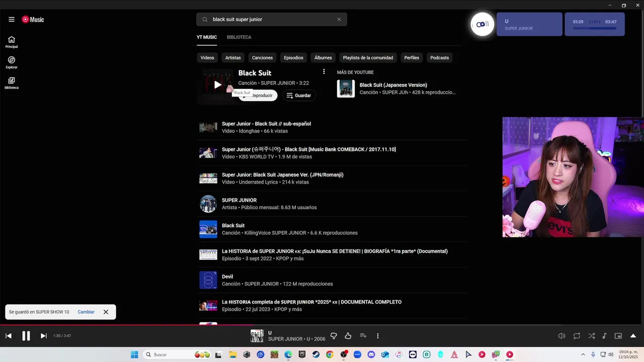Image resolution: width=644 pixels, height=362 pixels.
Task: Toggle repeat mode
Action: pos(577,336)
